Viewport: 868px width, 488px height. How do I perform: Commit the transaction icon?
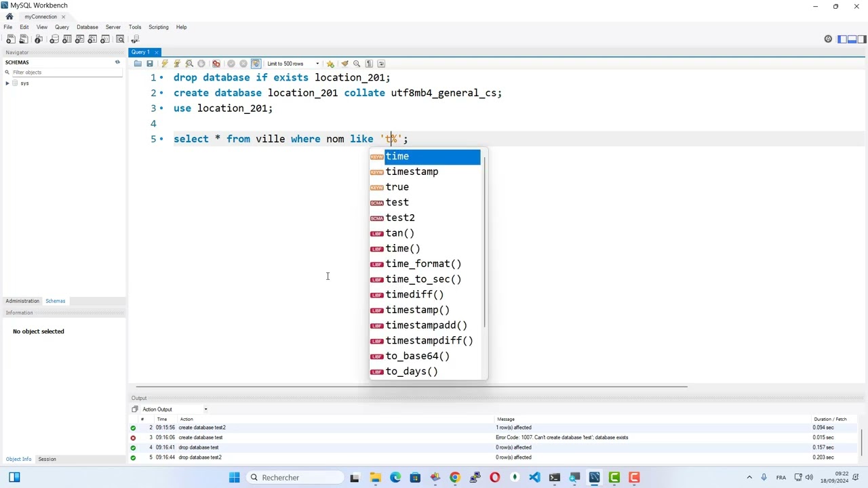coord(231,64)
